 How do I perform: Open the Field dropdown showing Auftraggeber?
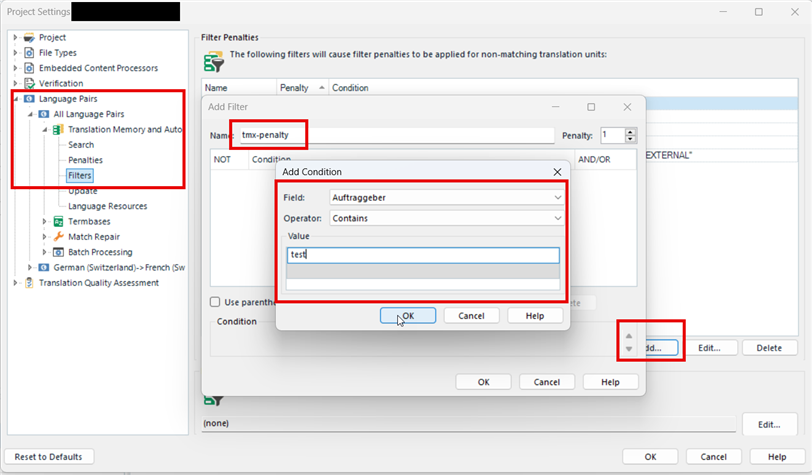tap(447, 197)
